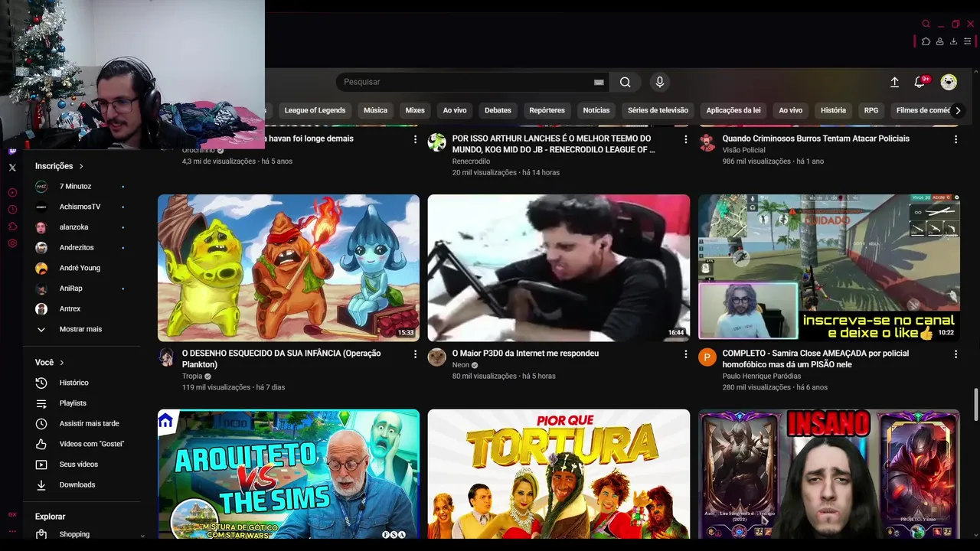Open options menu for Neon P3D0 video
This screenshot has width=980, height=551.
coord(685,354)
